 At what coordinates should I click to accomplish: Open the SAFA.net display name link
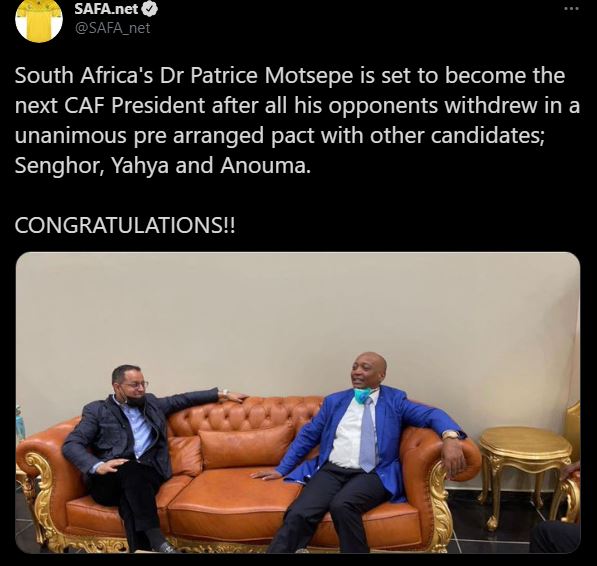point(106,9)
